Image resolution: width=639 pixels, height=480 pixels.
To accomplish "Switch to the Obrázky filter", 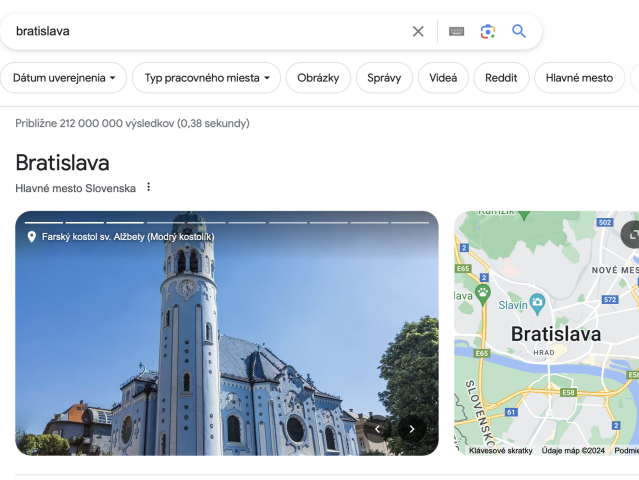I will click(x=318, y=78).
